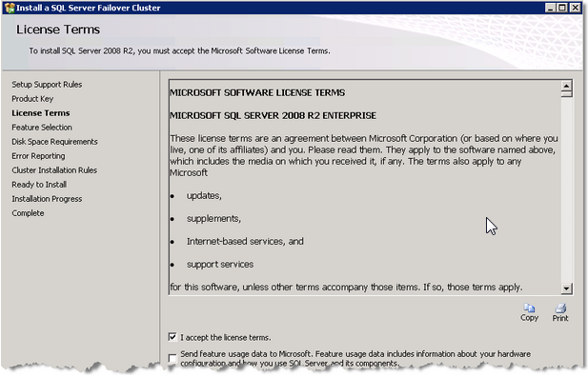Click the installer icon in the title bar
This screenshot has height=377, width=588.
pos(10,8)
